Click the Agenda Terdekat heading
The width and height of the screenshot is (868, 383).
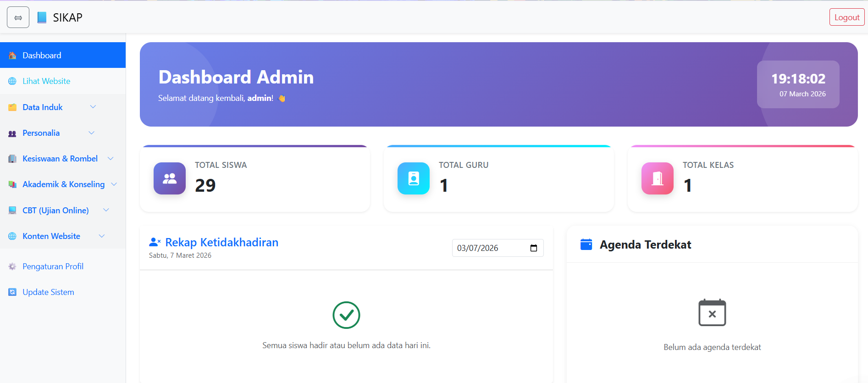point(645,244)
